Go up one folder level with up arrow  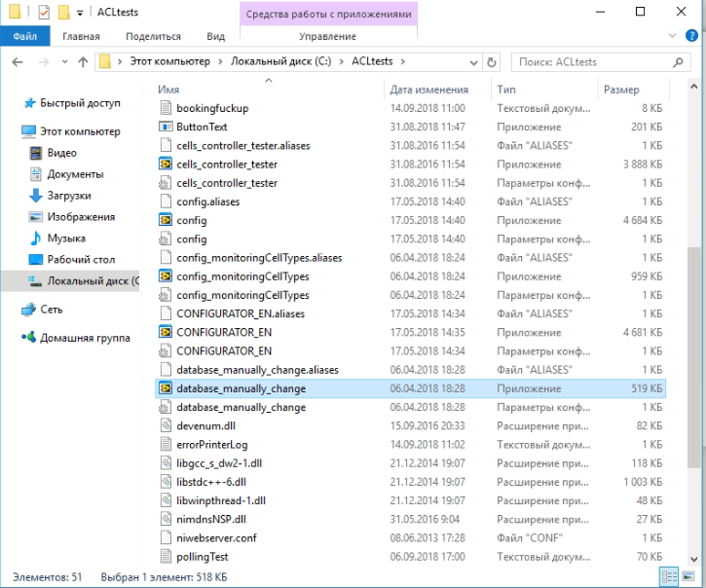83,62
